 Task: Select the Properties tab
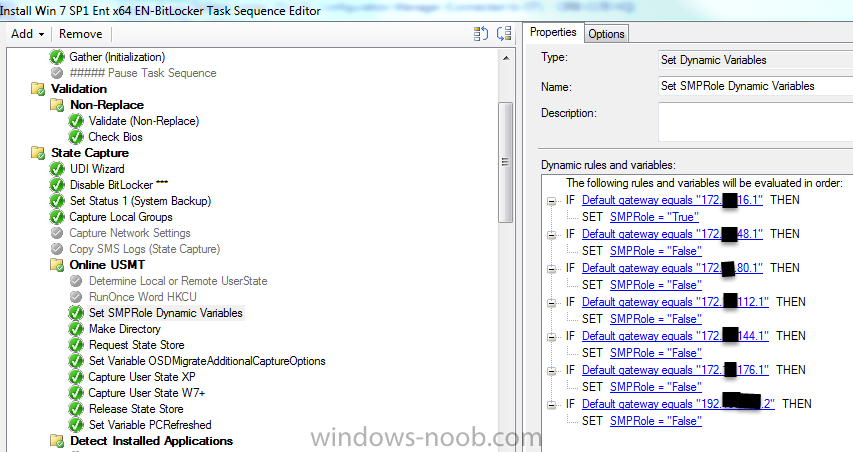point(553,32)
